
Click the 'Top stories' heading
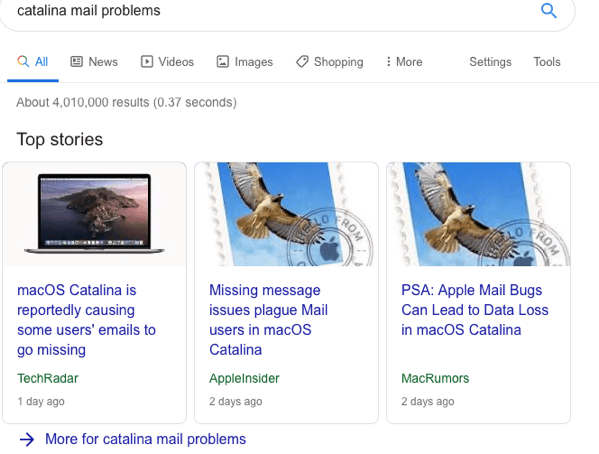(60, 139)
